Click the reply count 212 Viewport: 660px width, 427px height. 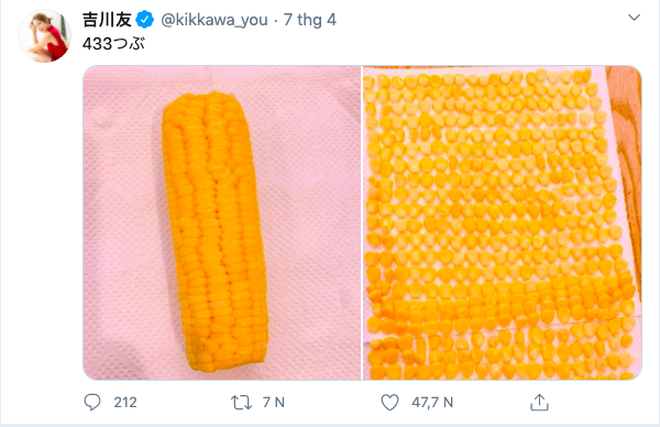(x=124, y=402)
